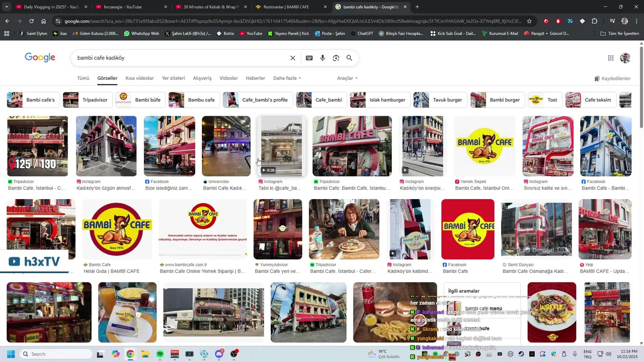Open WhatsApp Web bookmark

click(x=141, y=34)
